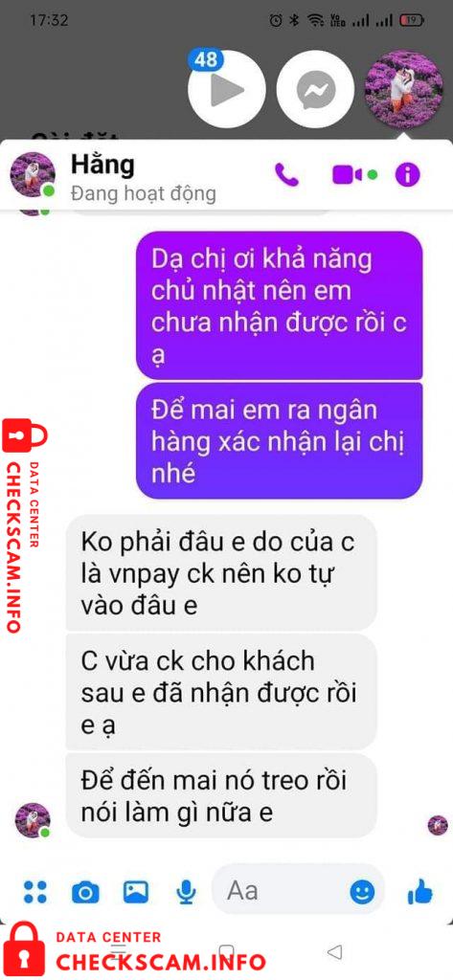Open Hằng's profile picture in header

[33, 174]
